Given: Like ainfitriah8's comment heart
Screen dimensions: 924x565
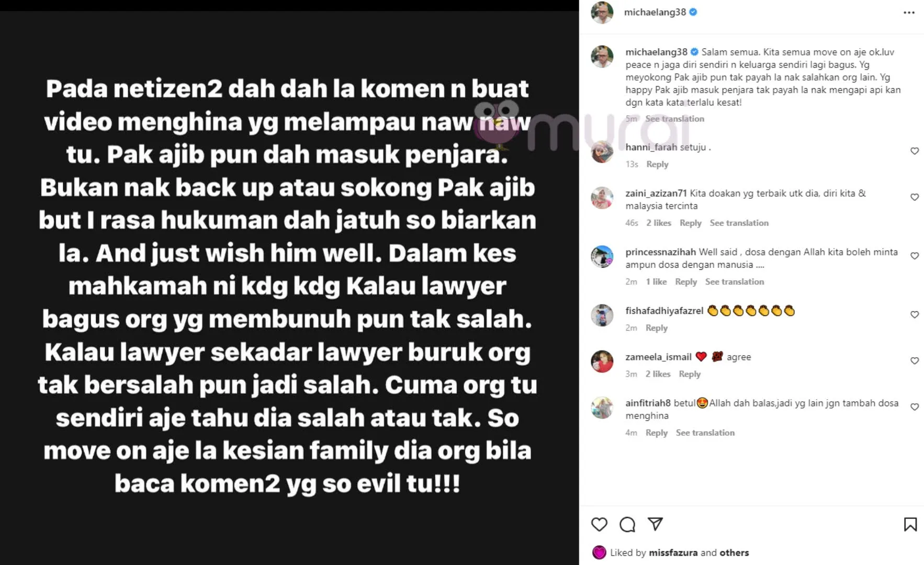Looking at the screenshot, I should click(915, 406).
